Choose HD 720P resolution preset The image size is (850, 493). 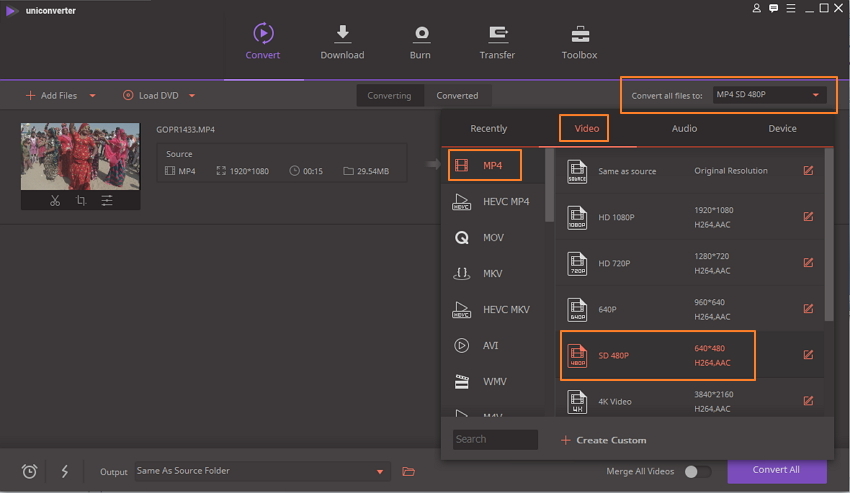[688, 263]
